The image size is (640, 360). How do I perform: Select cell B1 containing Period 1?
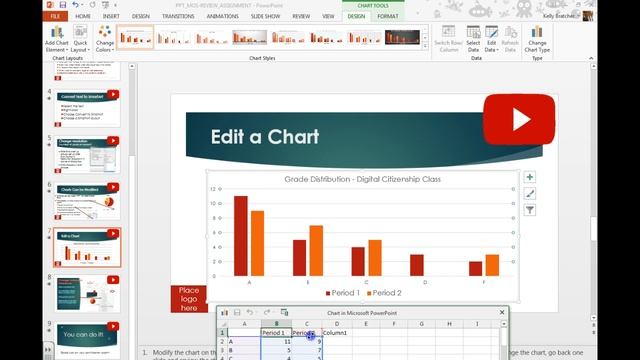pyautogui.click(x=276, y=333)
